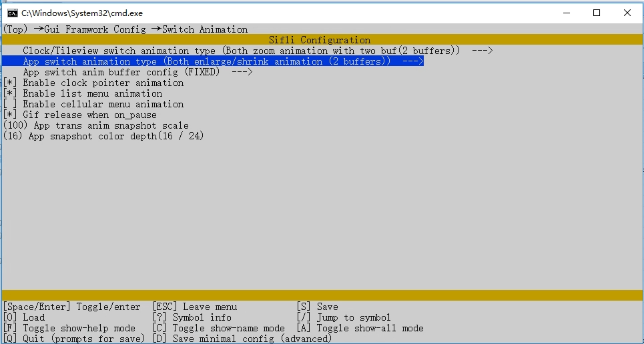Click the [/] Jump to symbol label
Image resolution: width=644 pixels, height=344 pixels.
[x=344, y=318]
